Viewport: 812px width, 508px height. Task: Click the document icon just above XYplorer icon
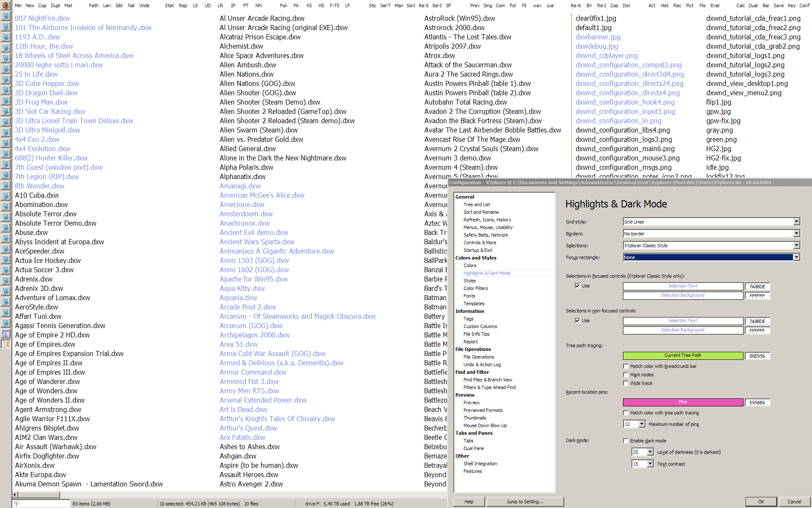pyautogui.click(x=5, y=334)
